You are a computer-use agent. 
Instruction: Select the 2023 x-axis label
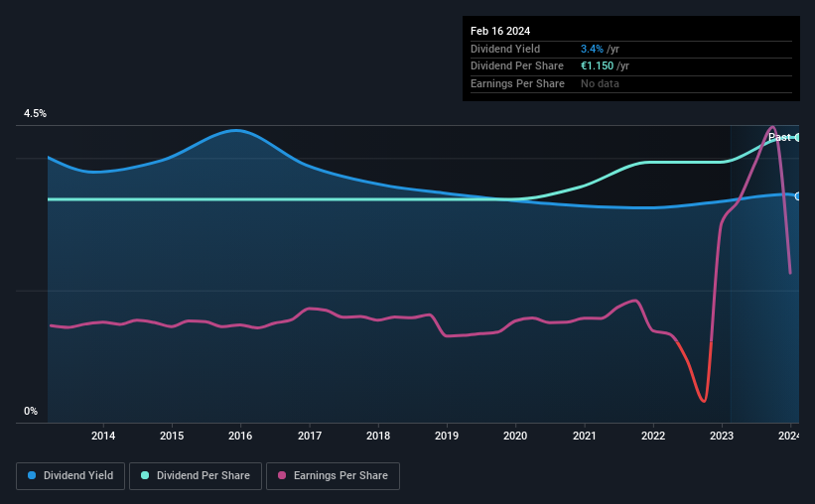(722, 436)
